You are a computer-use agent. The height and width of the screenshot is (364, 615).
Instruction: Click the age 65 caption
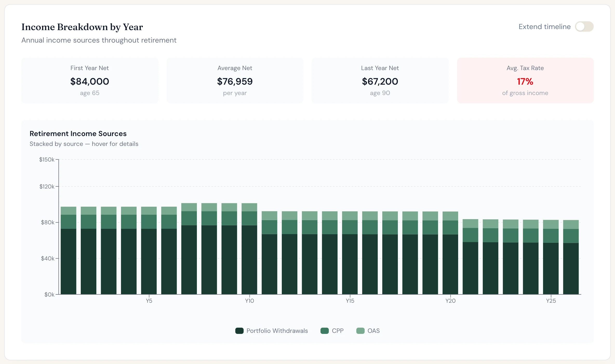coord(90,93)
